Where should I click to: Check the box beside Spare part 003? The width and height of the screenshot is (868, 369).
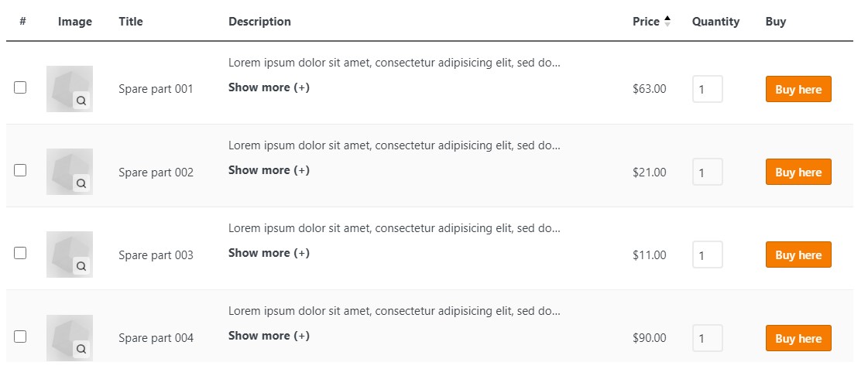(20, 254)
